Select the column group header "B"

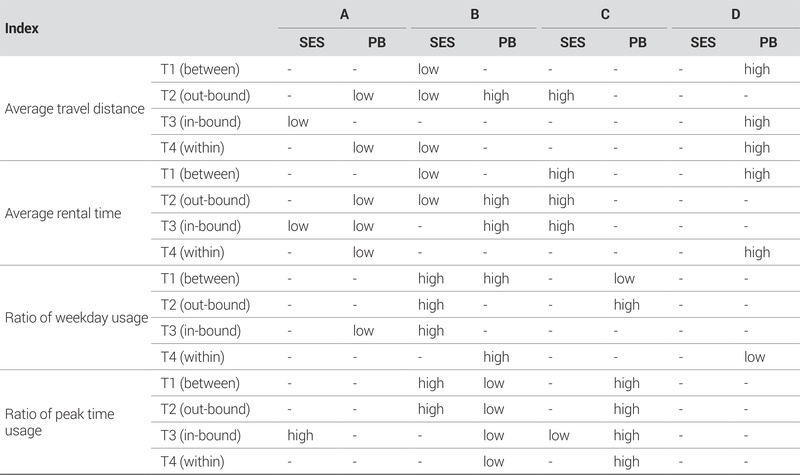click(473, 15)
